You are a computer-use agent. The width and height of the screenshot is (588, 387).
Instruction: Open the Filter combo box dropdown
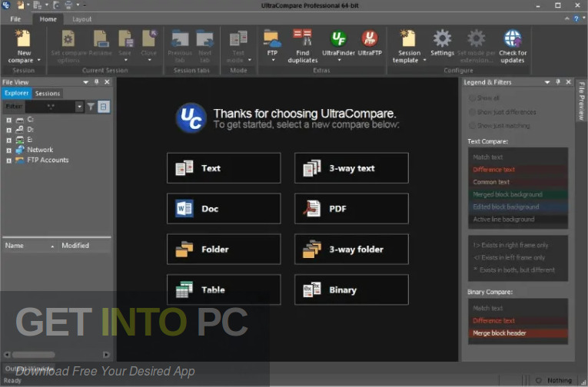[x=79, y=107]
